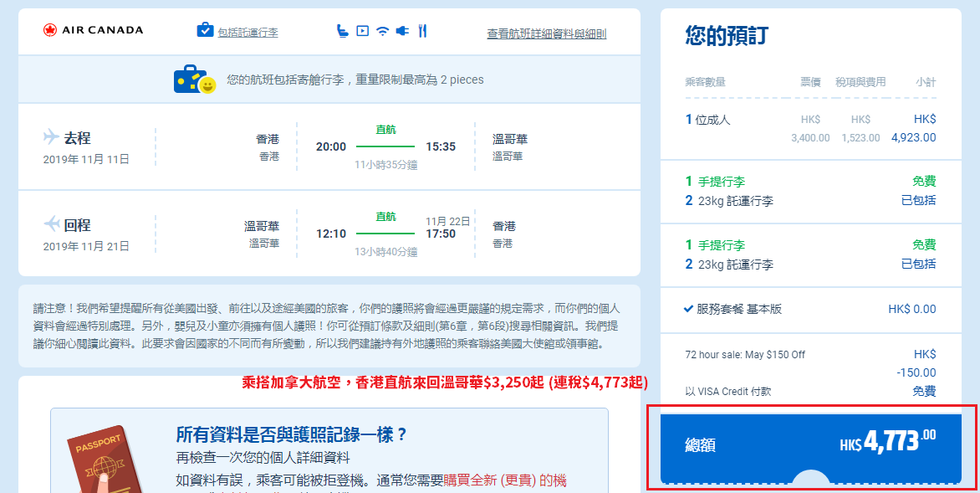This screenshot has width=980, height=493.
Task: Click the 11小時35分鐘 flight duration
Action: [385, 165]
